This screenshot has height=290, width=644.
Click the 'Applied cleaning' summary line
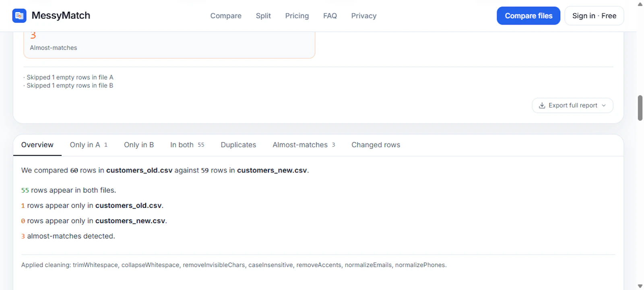[x=234, y=265]
